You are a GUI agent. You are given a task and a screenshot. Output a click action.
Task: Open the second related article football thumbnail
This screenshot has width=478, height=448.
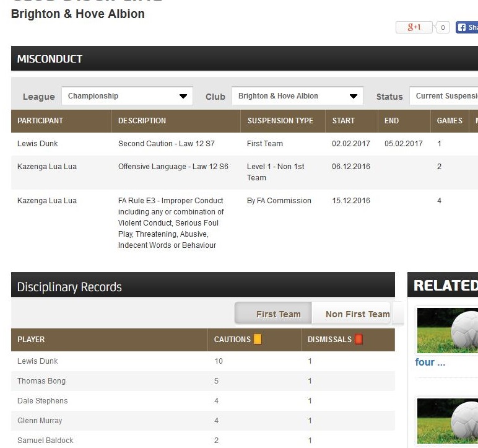tap(447, 421)
